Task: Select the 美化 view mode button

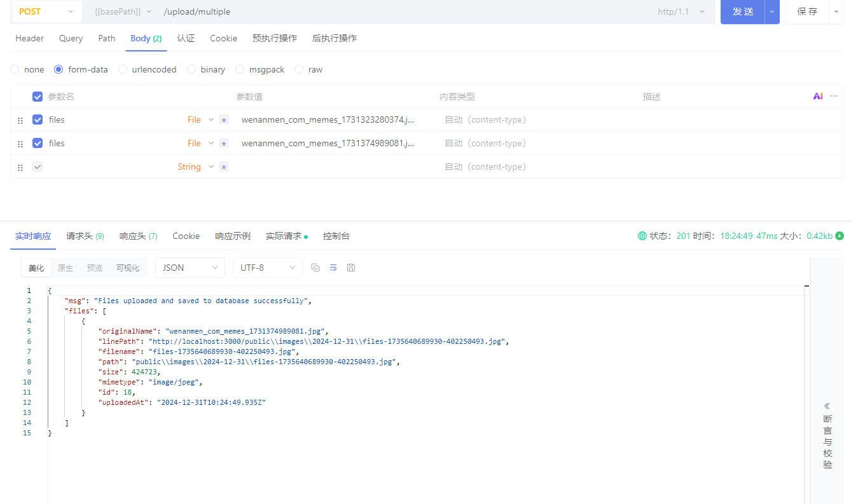Action: point(36,268)
